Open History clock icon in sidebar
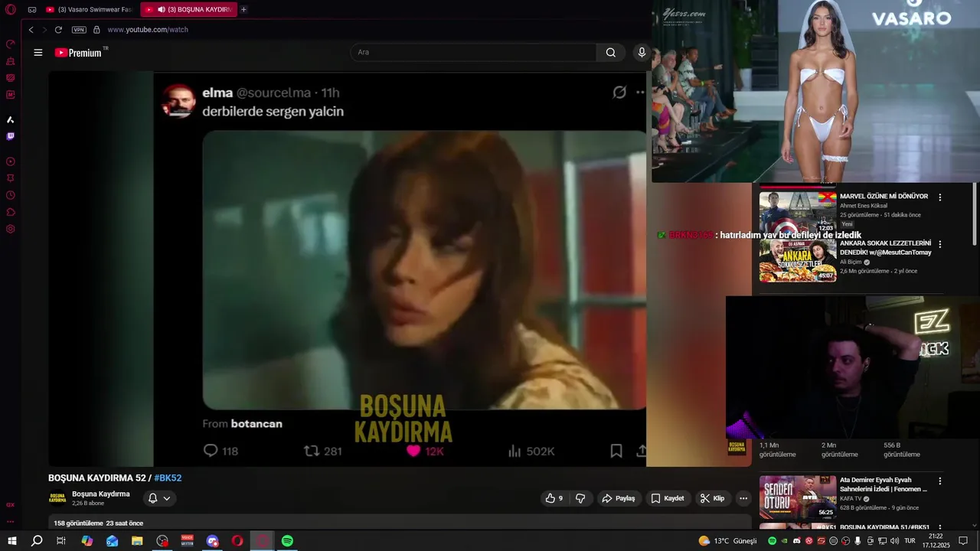The height and width of the screenshot is (551, 980). coord(10,195)
